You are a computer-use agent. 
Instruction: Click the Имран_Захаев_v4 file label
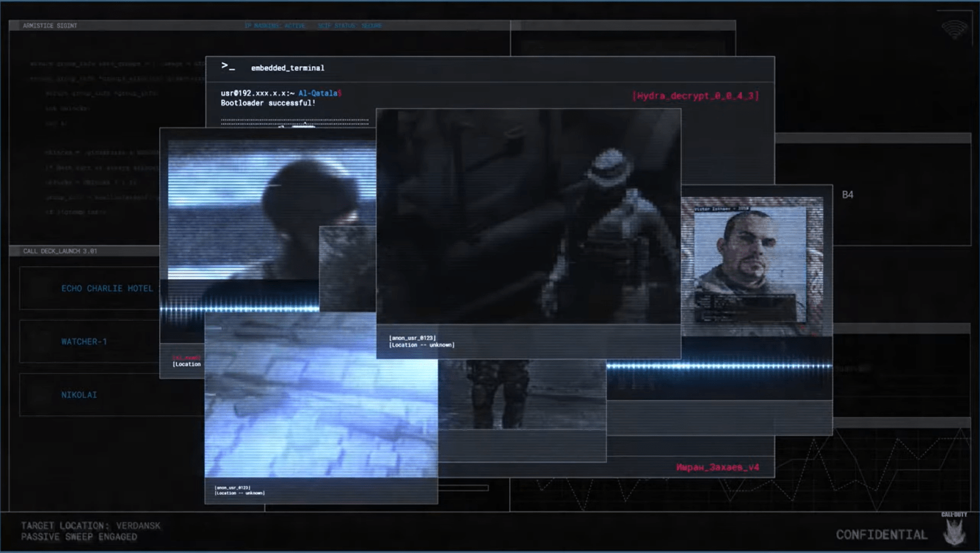(x=717, y=467)
